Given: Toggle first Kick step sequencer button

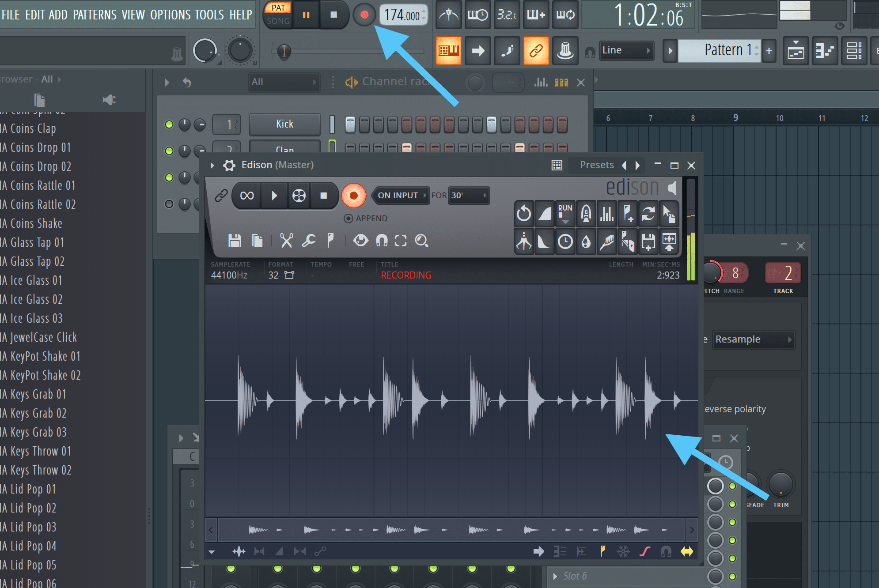Looking at the screenshot, I should coord(350,124).
